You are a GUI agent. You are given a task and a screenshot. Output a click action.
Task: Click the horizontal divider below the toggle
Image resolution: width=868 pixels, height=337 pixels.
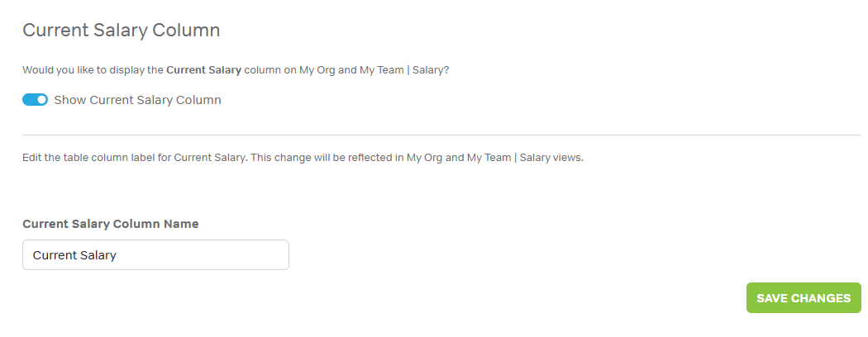(x=441, y=135)
